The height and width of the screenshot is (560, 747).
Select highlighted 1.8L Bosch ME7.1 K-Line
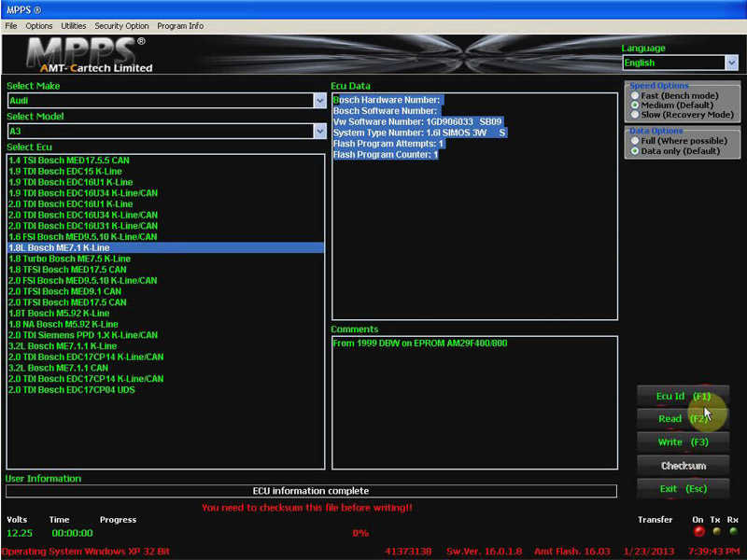[x=166, y=247]
